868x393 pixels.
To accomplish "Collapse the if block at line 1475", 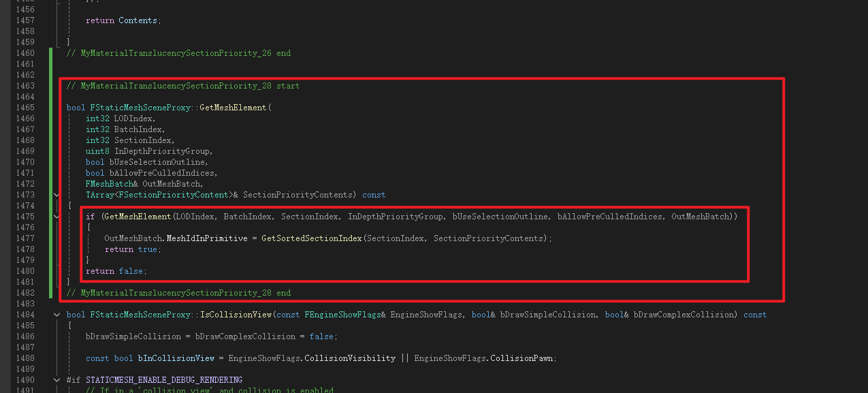I will (x=57, y=217).
